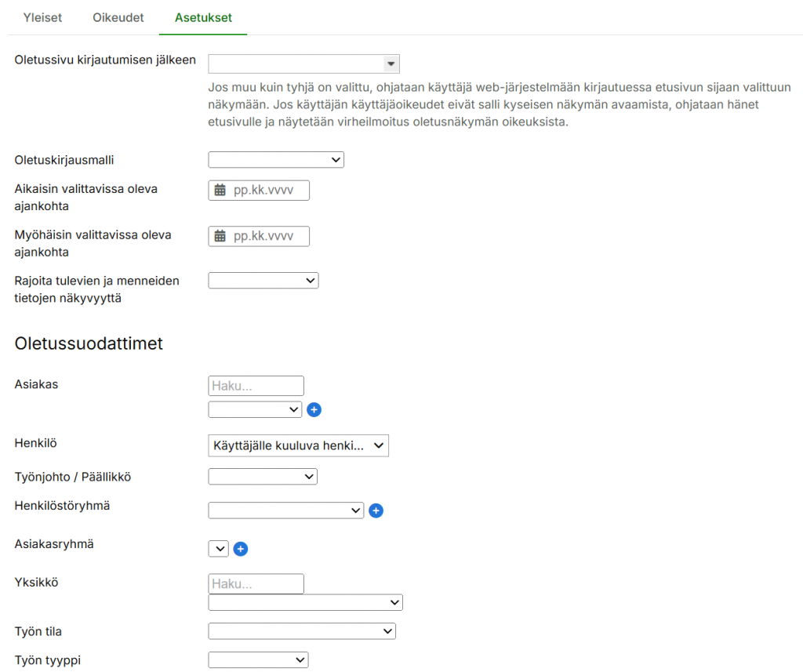Open the Henkilöstöryhmä dropdown list

[x=285, y=510]
